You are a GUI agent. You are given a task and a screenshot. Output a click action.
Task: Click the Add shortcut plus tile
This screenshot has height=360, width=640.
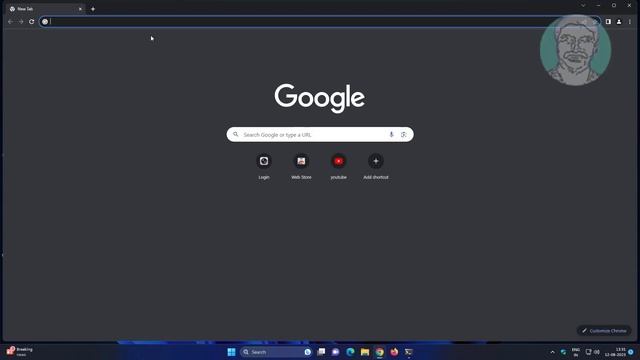point(376,167)
